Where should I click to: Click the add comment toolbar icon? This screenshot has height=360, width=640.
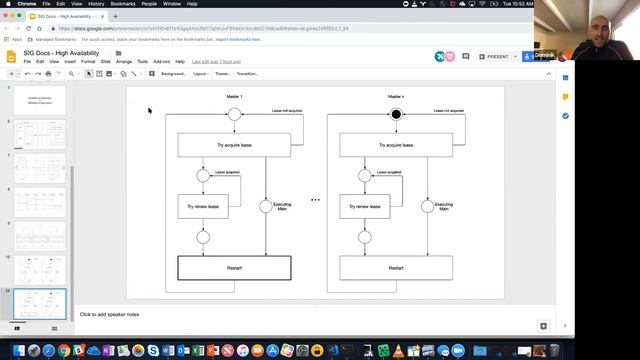[x=152, y=74]
